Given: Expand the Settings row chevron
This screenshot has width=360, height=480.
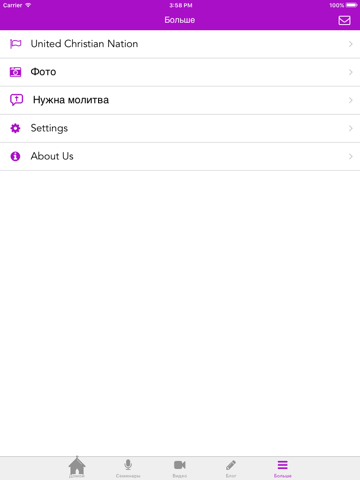Looking at the screenshot, I should (350, 128).
